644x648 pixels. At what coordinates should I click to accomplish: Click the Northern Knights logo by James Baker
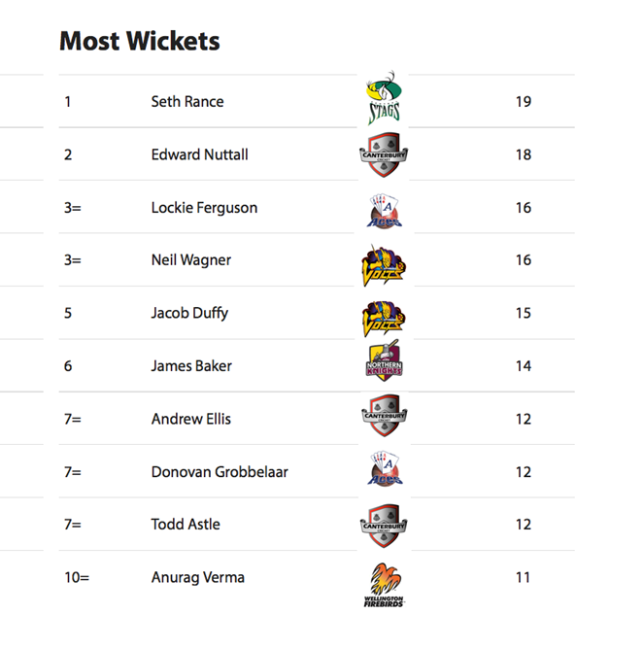[385, 361]
